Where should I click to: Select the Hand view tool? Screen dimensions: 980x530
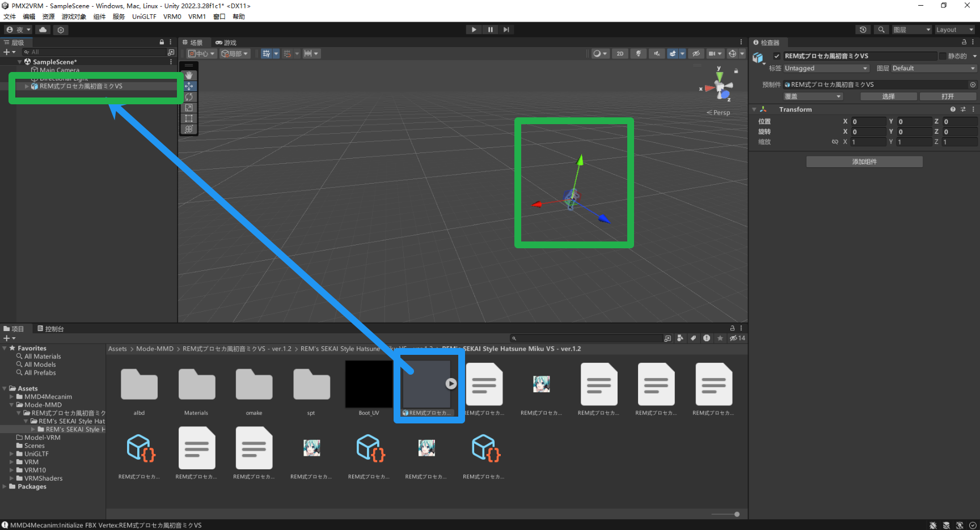189,75
